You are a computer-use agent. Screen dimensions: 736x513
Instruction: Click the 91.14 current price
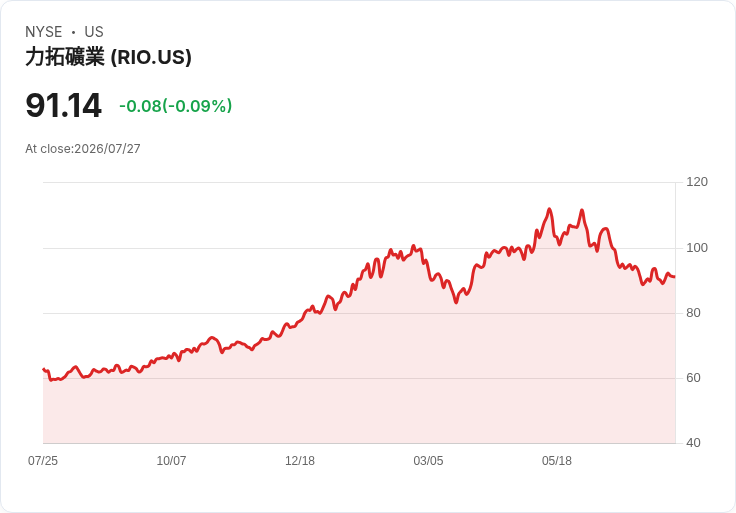[x=63, y=106]
